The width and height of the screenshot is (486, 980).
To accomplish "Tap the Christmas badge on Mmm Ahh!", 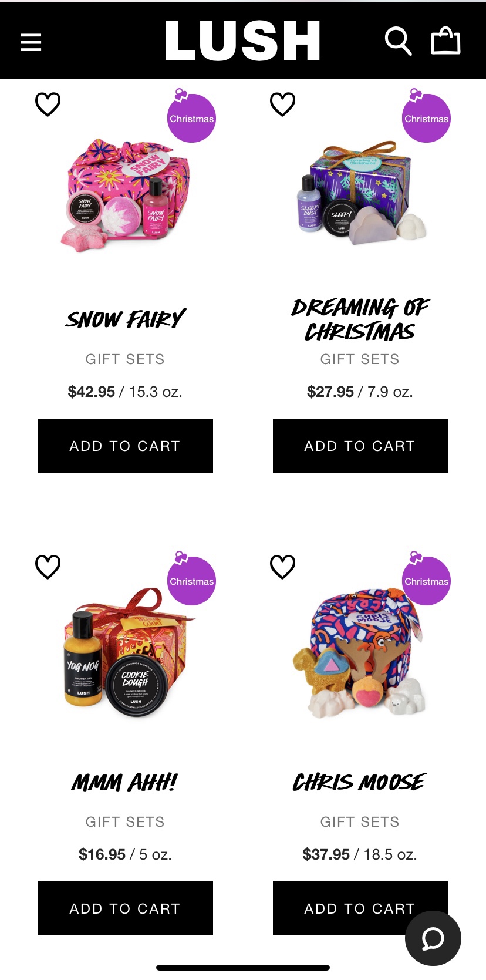I will point(191,579).
